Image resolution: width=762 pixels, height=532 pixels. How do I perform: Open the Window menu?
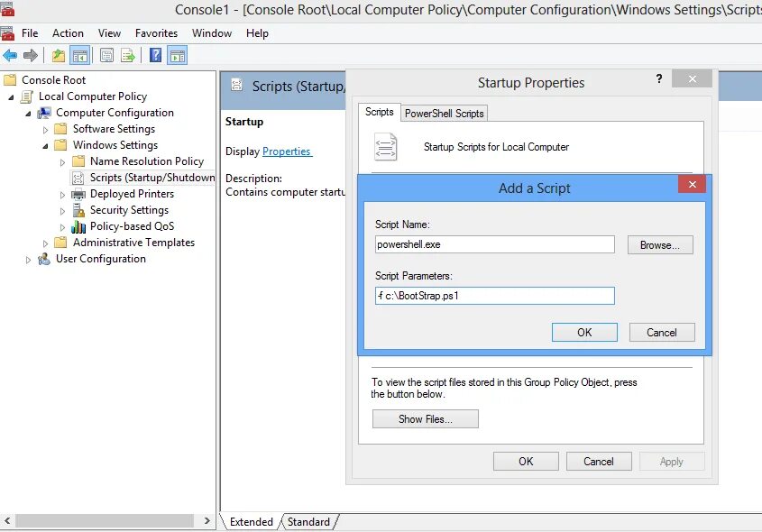coord(212,33)
